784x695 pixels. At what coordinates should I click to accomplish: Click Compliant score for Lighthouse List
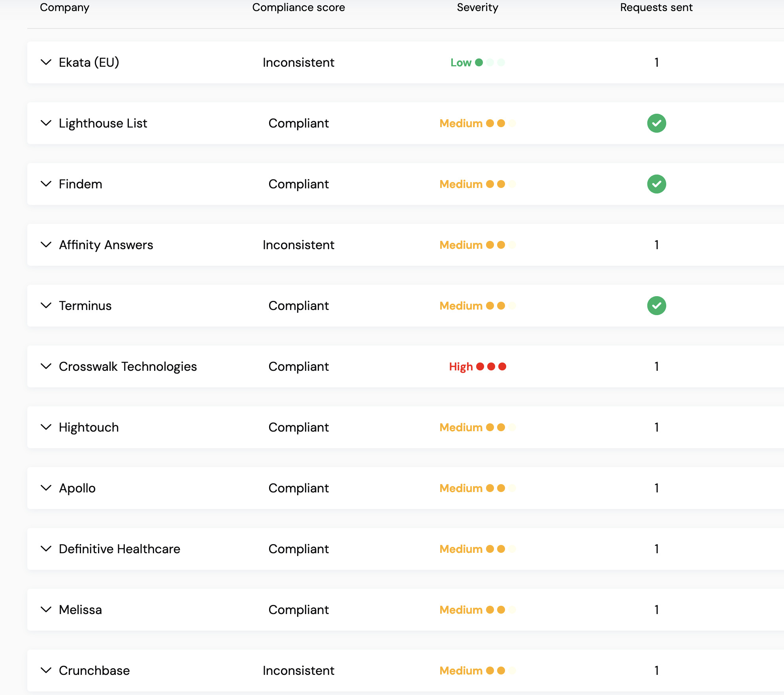(x=298, y=123)
